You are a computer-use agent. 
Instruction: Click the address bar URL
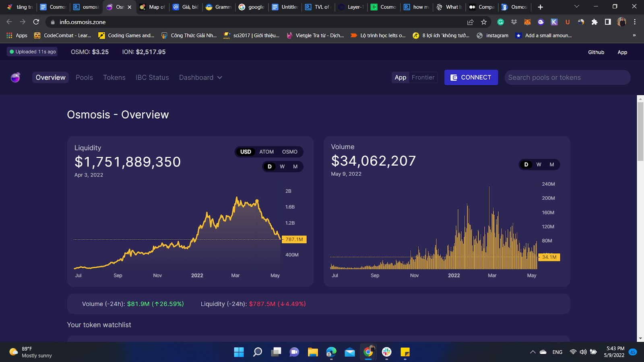(83, 22)
